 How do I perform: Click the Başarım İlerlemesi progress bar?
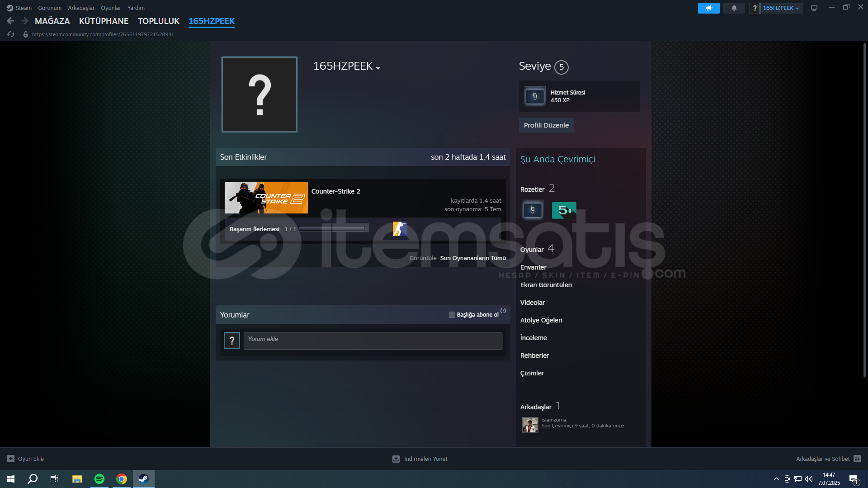coord(332,229)
